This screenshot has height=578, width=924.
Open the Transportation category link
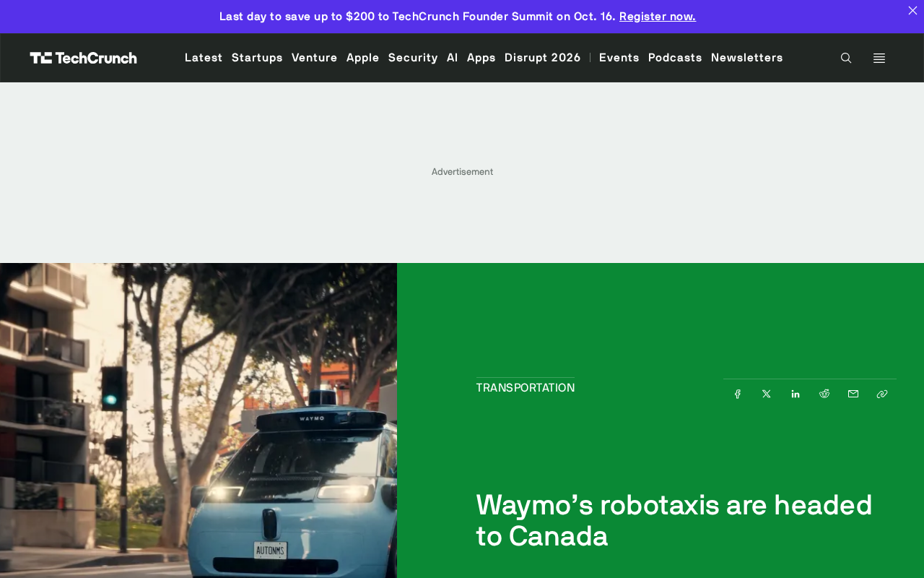pos(526,388)
